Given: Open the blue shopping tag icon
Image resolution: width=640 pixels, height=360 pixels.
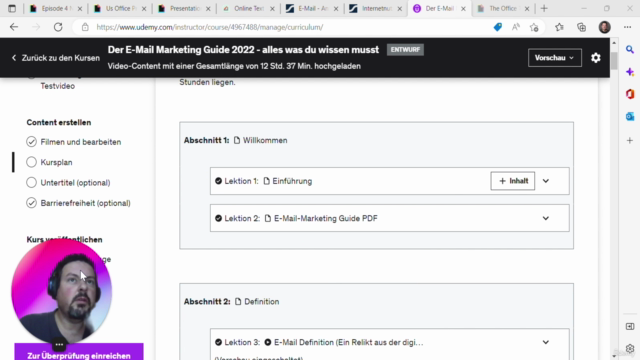Looking at the screenshot, I should (498, 27).
